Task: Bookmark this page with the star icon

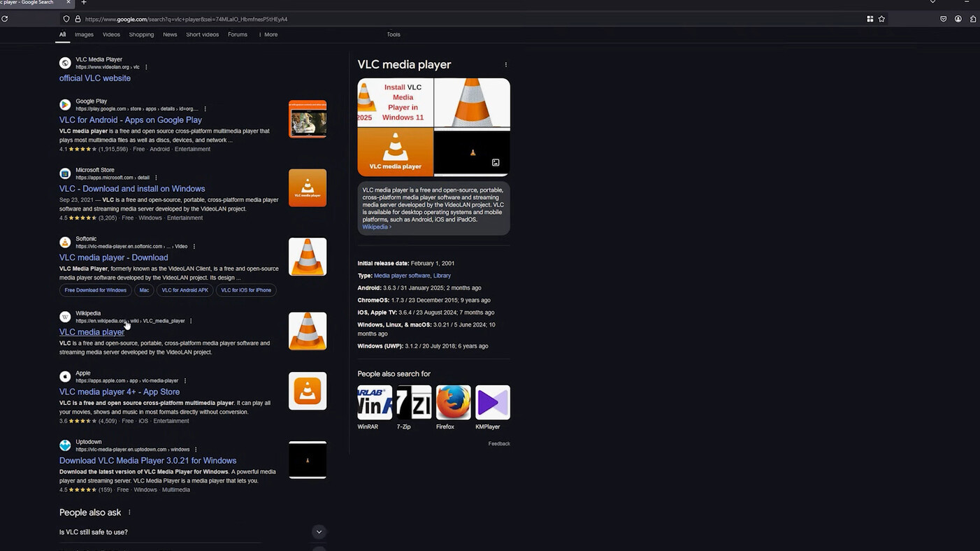Action: click(x=881, y=19)
